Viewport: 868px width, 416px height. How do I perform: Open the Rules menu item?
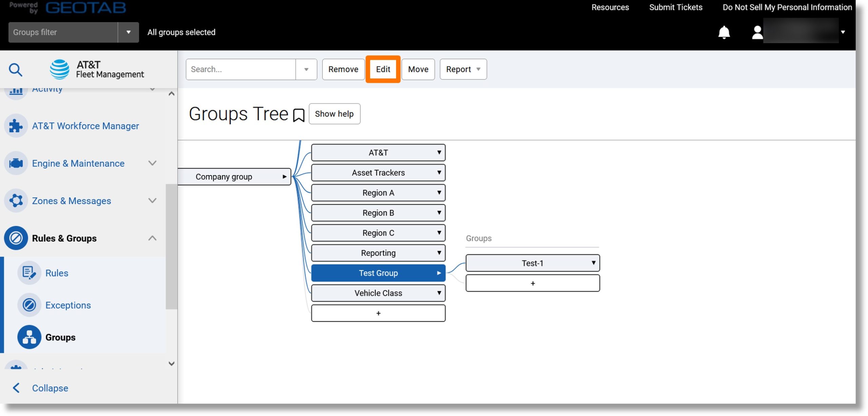(x=57, y=273)
